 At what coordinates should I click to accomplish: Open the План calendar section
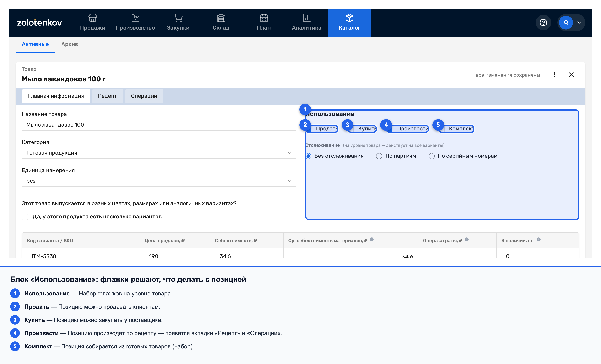click(x=264, y=22)
